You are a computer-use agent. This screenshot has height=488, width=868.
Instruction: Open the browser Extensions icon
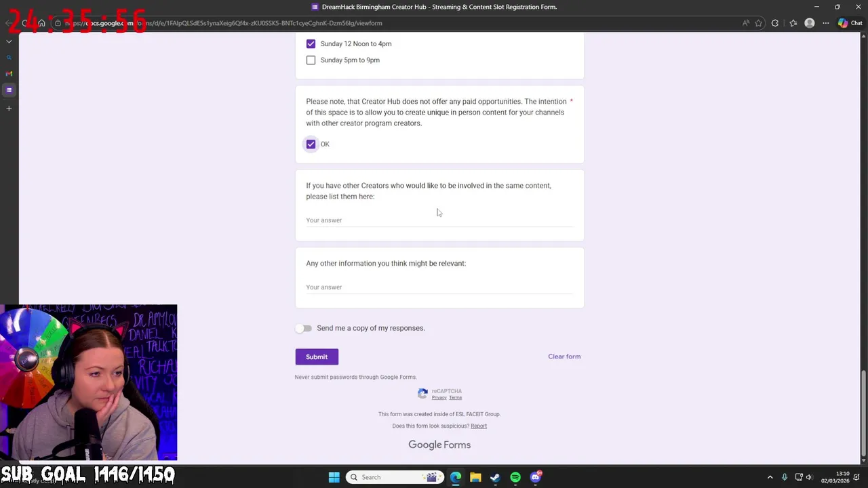pos(775,23)
